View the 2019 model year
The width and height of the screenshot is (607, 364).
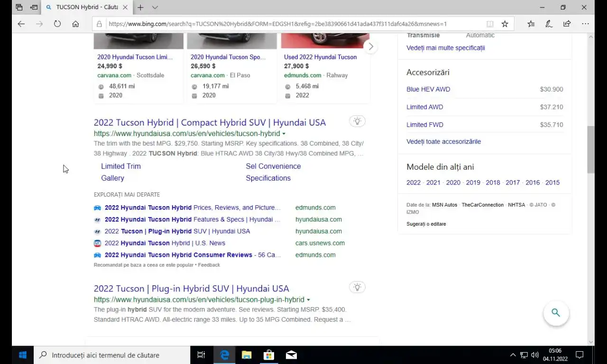click(473, 182)
